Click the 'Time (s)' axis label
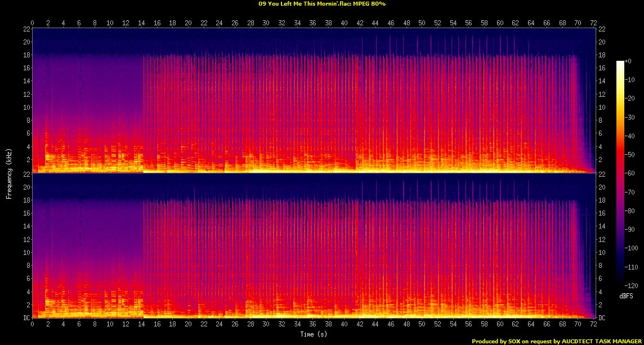Image resolution: width=644 pixels, height=345 pixels. tap(314, 334)
